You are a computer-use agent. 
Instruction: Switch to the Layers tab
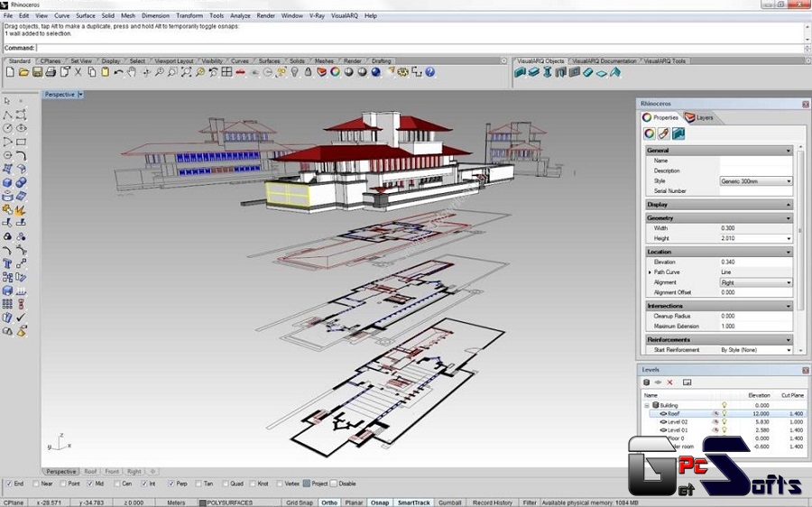[699, 117]
